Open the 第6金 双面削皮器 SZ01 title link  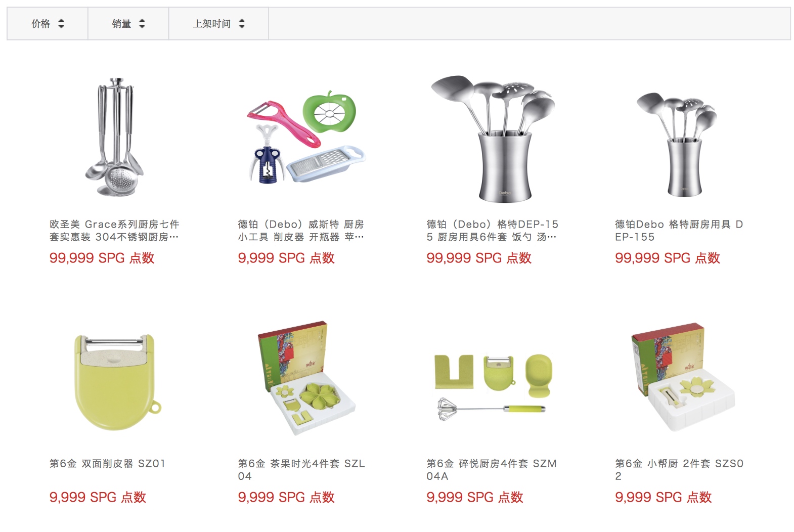pos(107,464)
